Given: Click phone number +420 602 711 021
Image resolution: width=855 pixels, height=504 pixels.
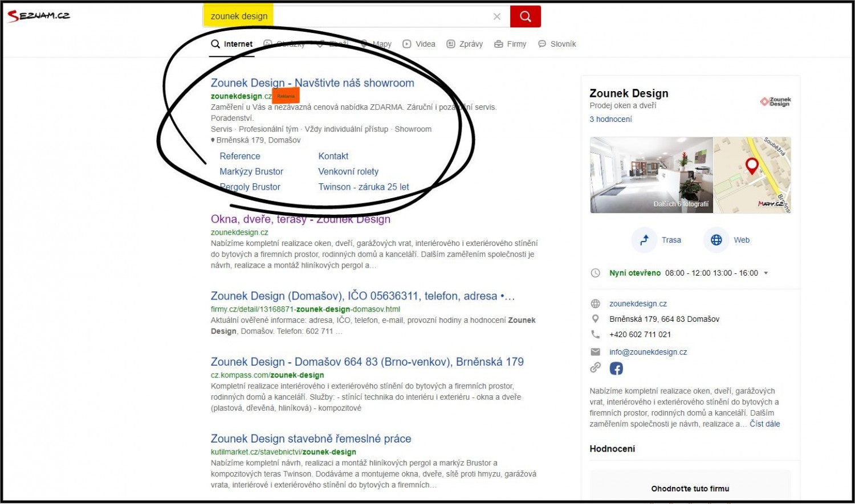Looking at the screenshot, I should [x=640, y=334].
